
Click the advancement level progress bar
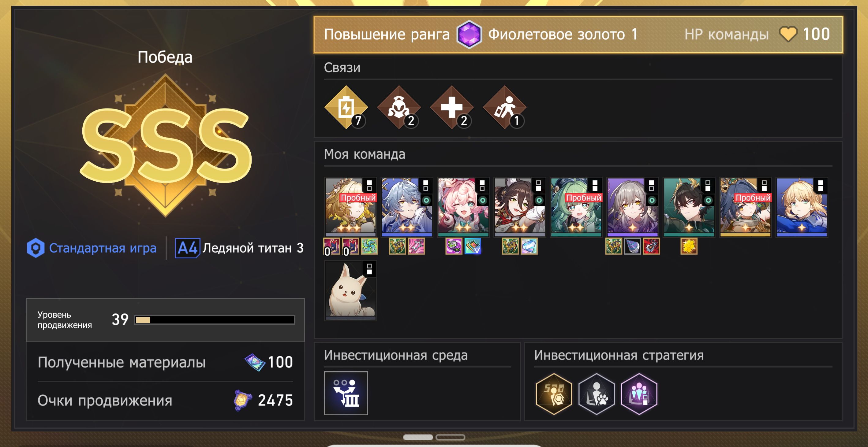pos(215,320)
